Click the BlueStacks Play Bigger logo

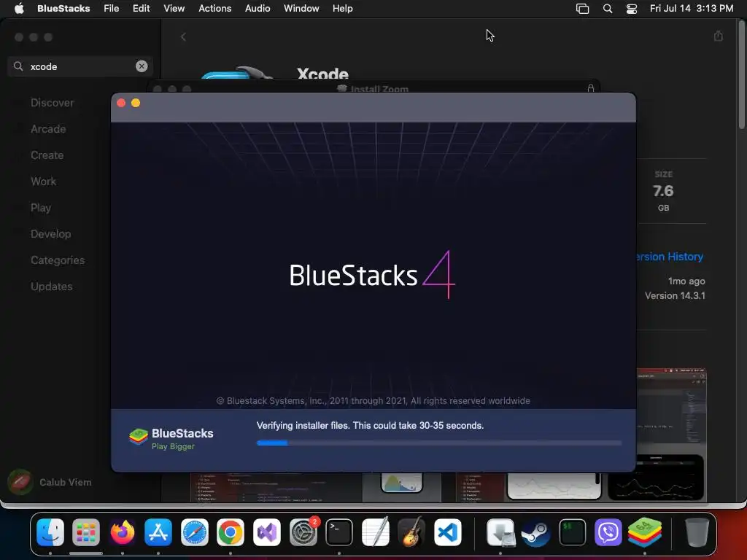coord(171,438)
